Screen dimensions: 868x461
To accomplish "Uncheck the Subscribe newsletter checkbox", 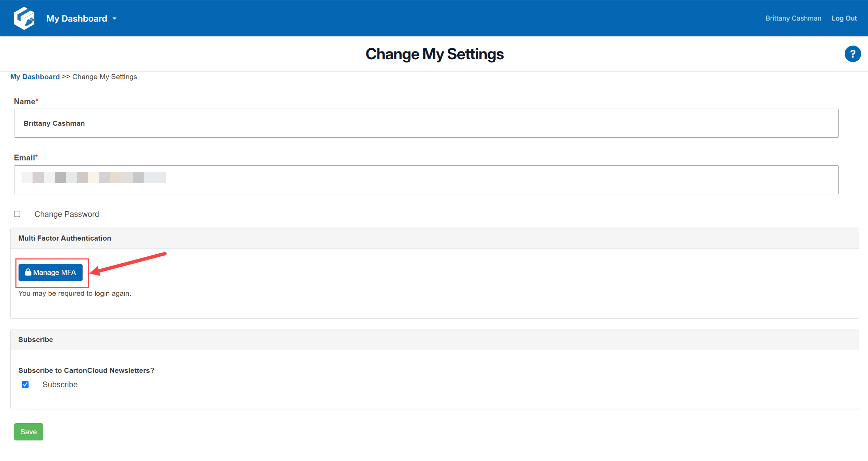I will coord(25,384).
